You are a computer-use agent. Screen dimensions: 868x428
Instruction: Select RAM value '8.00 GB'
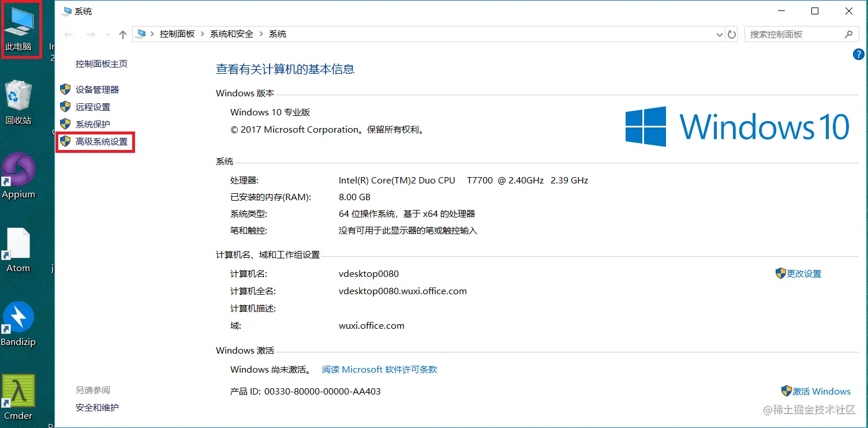click(354, 197)
